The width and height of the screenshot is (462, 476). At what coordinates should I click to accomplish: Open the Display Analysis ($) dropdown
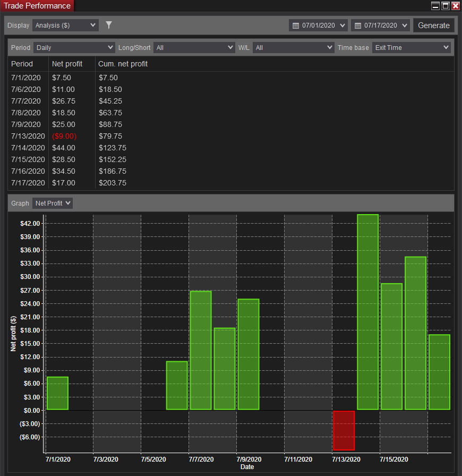tap(65, 25)
